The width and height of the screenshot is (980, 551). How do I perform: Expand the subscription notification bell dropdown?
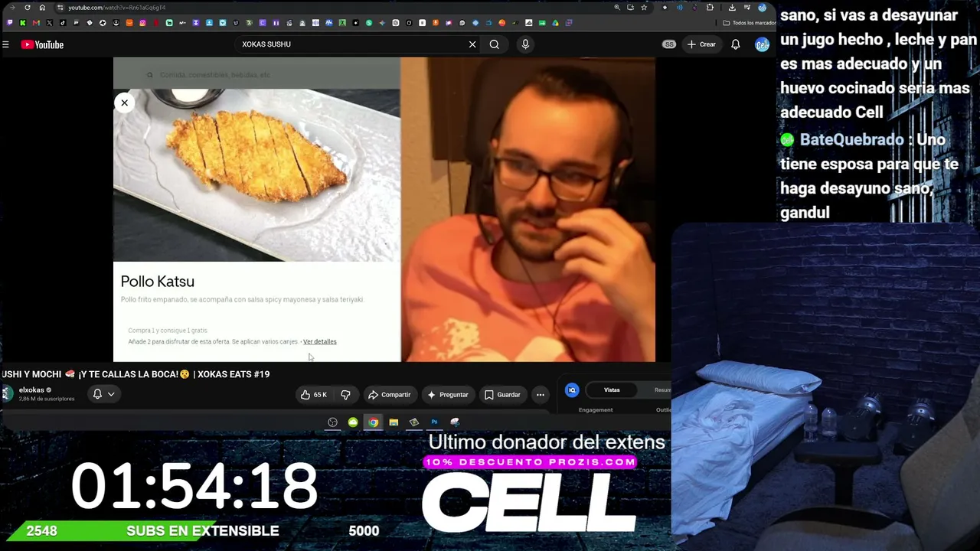coord(103,394)
